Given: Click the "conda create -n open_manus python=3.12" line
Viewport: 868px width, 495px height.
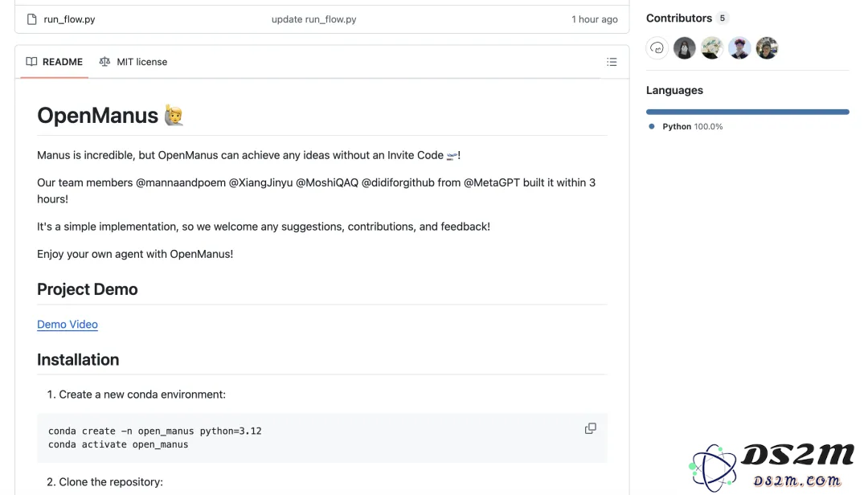Looking at the screenshot, I should coord(155,431).
